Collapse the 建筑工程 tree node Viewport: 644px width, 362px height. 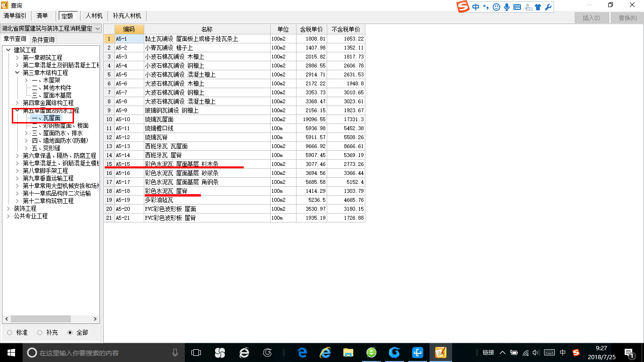(x=9, y=50)
